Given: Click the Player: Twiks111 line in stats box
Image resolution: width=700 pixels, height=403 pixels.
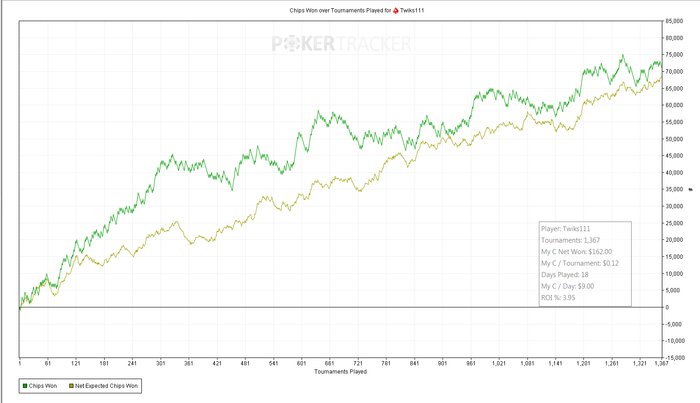Looking at the screenshot, I should pos(566,229).
